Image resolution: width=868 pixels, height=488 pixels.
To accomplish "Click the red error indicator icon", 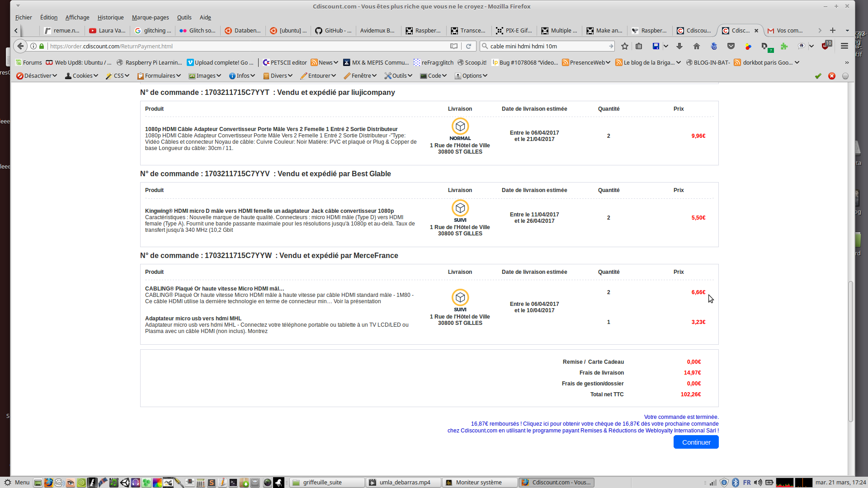I will point(832,76).
